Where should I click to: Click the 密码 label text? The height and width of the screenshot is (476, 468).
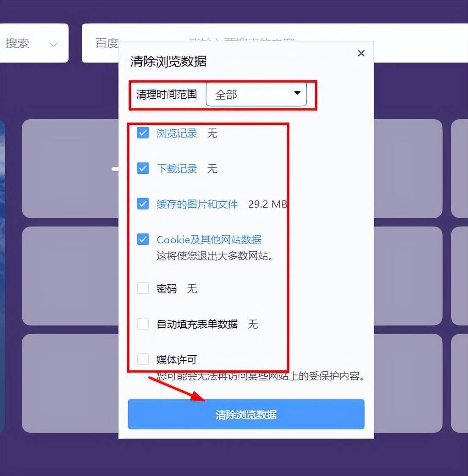coord(167,288)
